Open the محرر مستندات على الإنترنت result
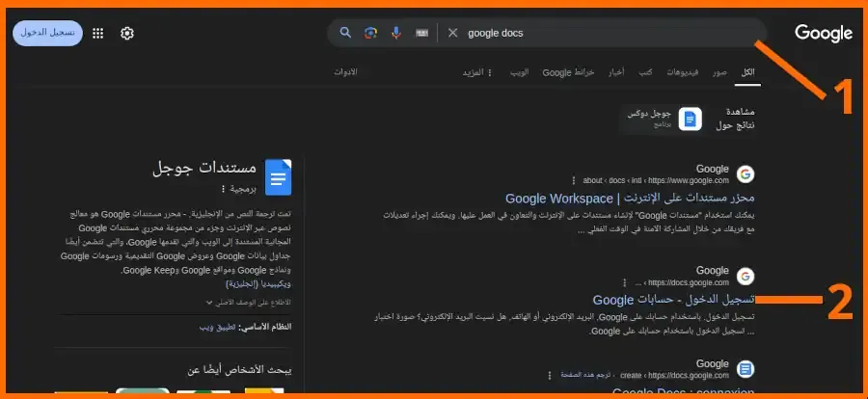 click(x=630, y=198)
